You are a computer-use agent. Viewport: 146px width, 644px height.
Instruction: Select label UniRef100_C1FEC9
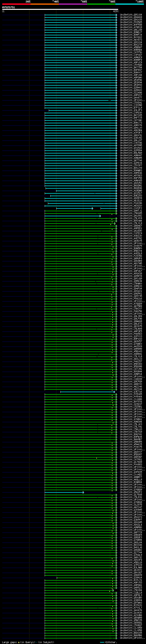pyautogui.click(x=131, y=233)
